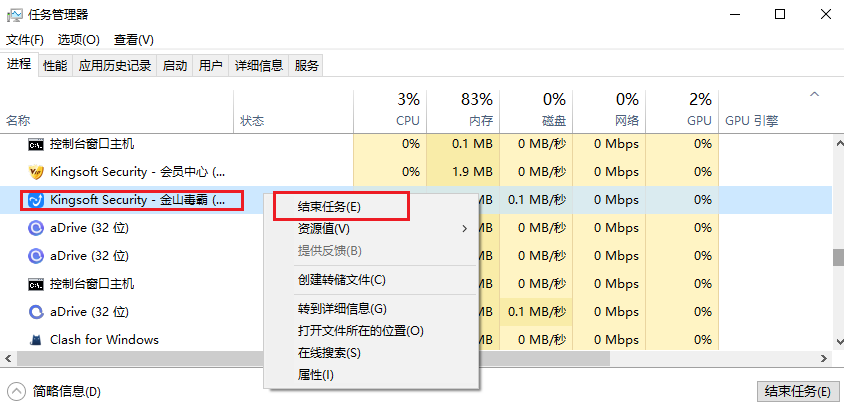
Task: Sort by the 磁盘 column header
Action: (536, 111)
